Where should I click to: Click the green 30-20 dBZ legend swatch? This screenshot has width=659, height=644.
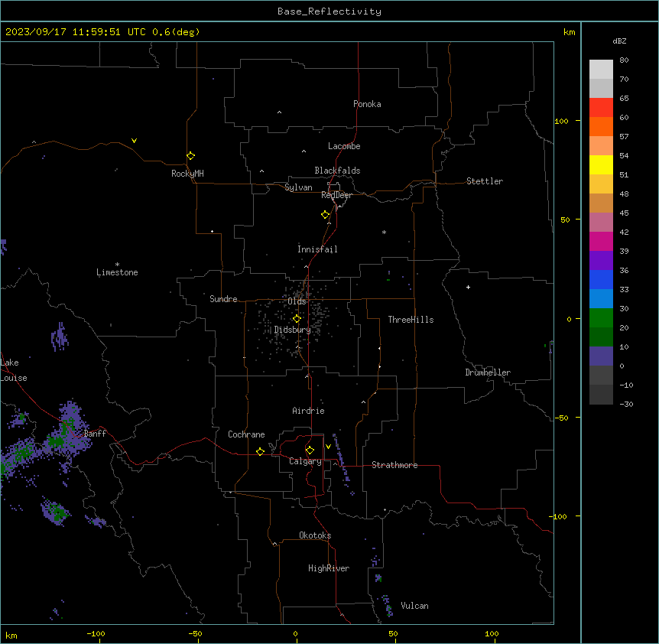601,318
